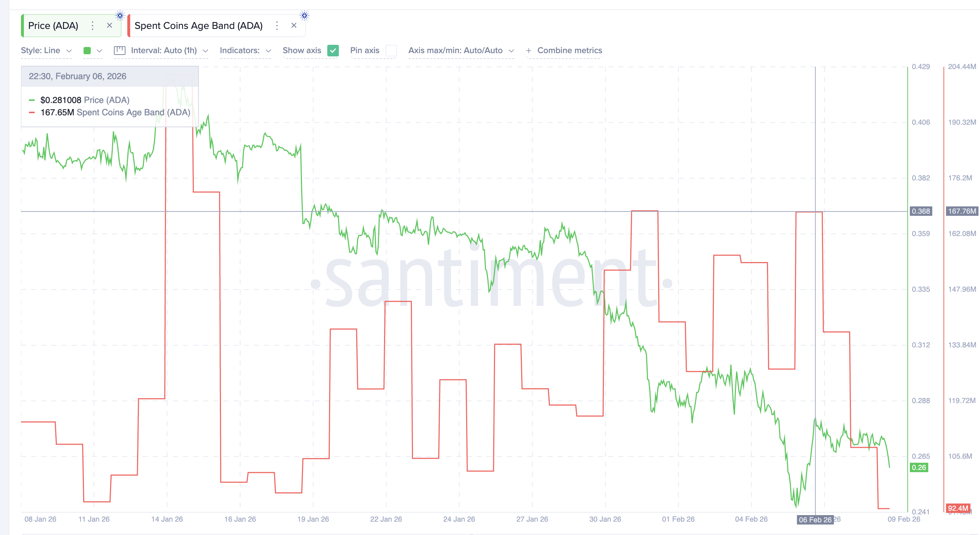Click the candlestick chart interval icon
980x535 pixels.
coord(119,50)
